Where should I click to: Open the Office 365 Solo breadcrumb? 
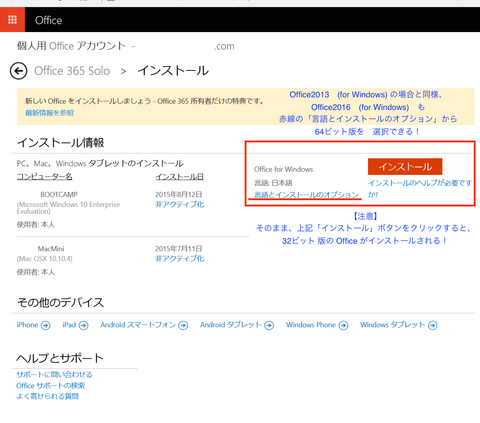pyautogui.click(x=72, y=71)
